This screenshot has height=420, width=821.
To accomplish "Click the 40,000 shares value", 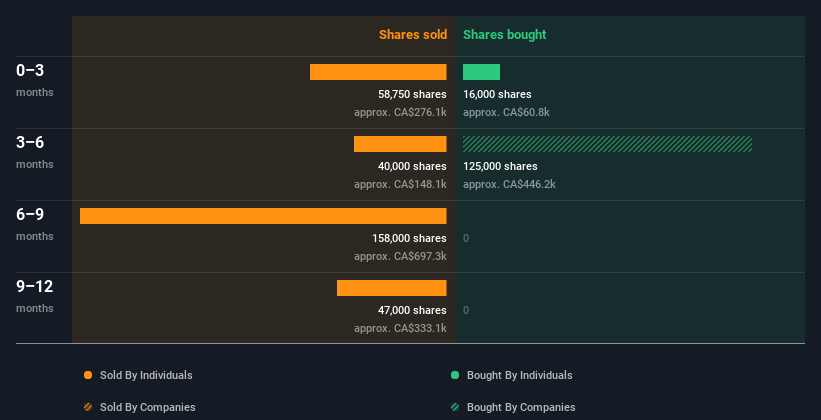I will 412,166.
